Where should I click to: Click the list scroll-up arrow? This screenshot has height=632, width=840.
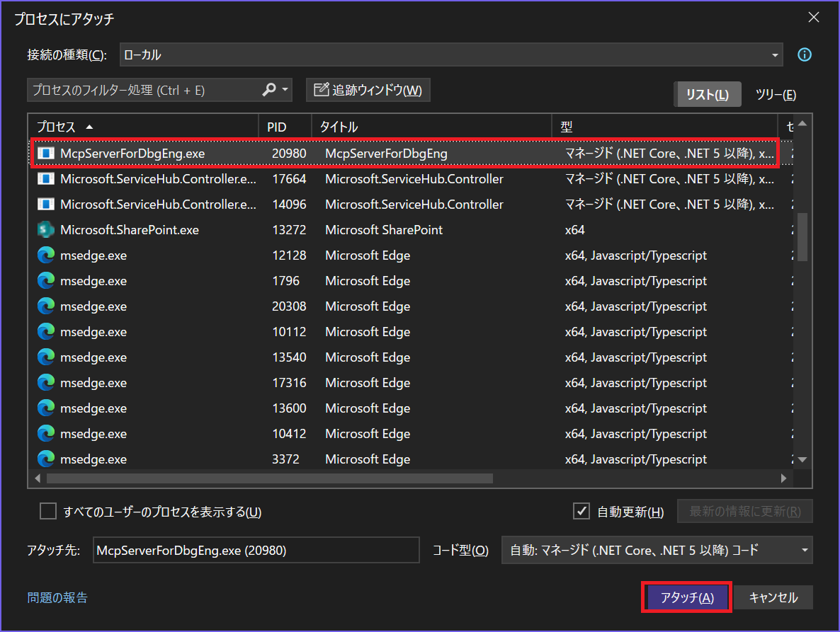point(802,124)
